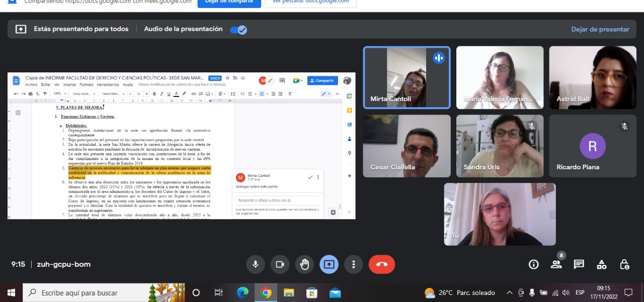644x302 pixels.
Task: Show hidden system tray icons
Action: [509, 292]
